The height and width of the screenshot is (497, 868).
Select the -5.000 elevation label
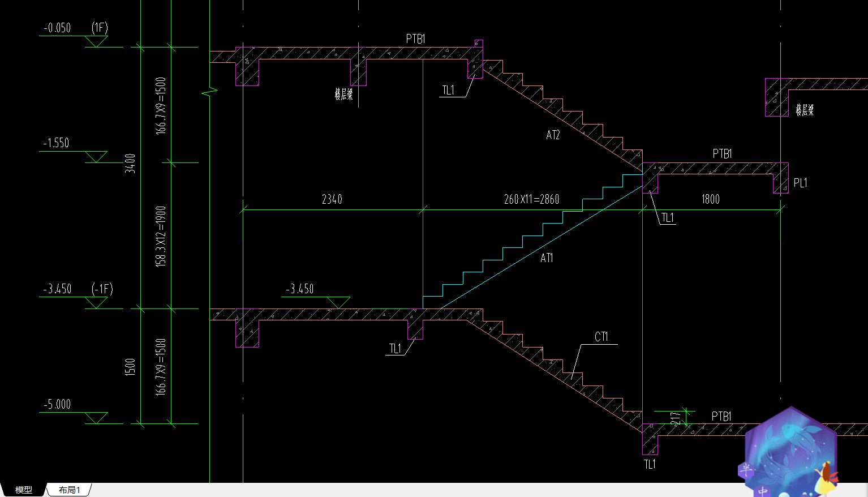(57, 404)
